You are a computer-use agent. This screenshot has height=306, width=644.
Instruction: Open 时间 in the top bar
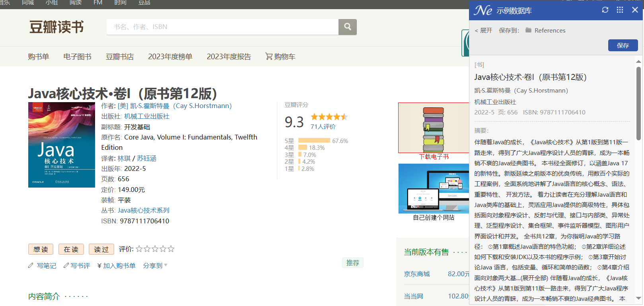tap(121, 3)
